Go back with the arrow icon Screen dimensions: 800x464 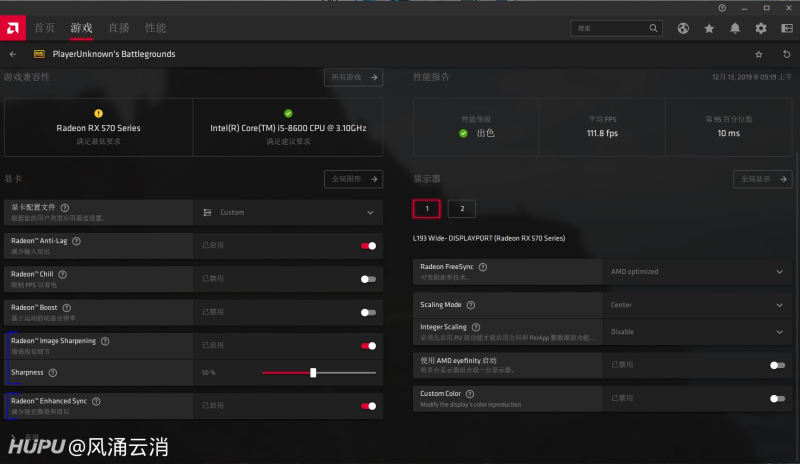pos(13,54)
